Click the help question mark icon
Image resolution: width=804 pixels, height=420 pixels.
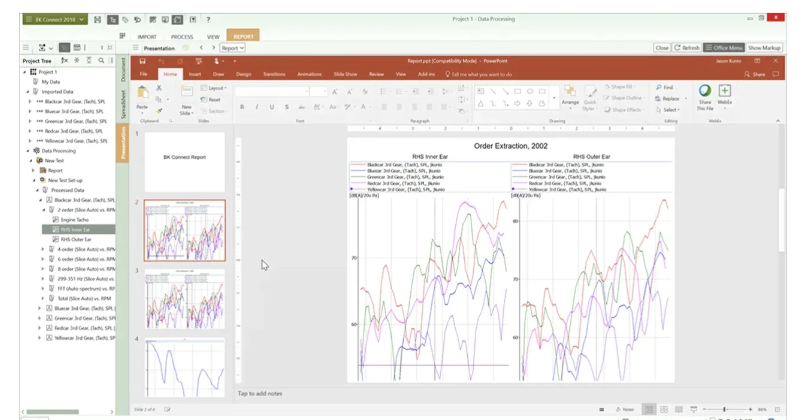[208, 19]
